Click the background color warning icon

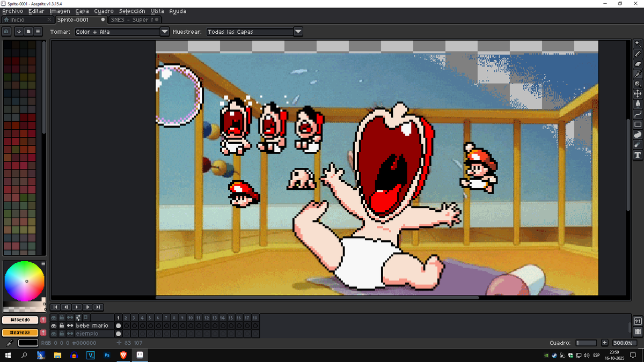click(43, 333)
